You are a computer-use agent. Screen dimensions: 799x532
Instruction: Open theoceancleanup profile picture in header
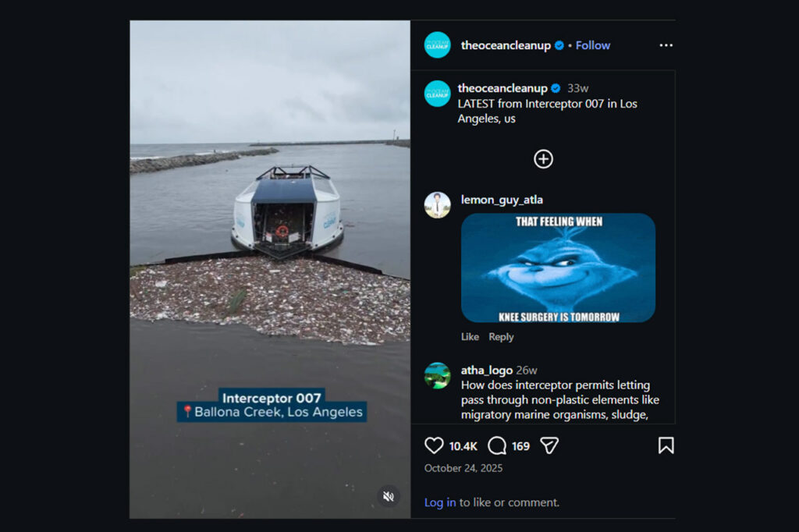click(437, 45)
